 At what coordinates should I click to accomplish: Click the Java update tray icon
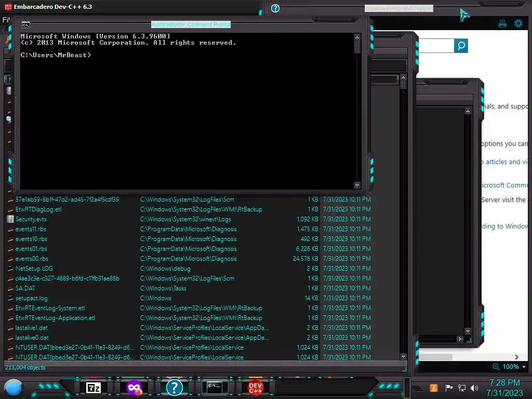pos(433,388)
